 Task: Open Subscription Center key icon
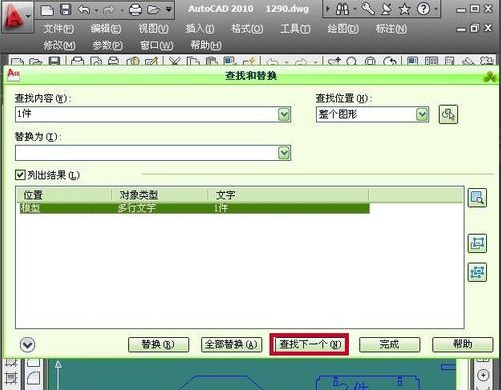coord(368,9)
